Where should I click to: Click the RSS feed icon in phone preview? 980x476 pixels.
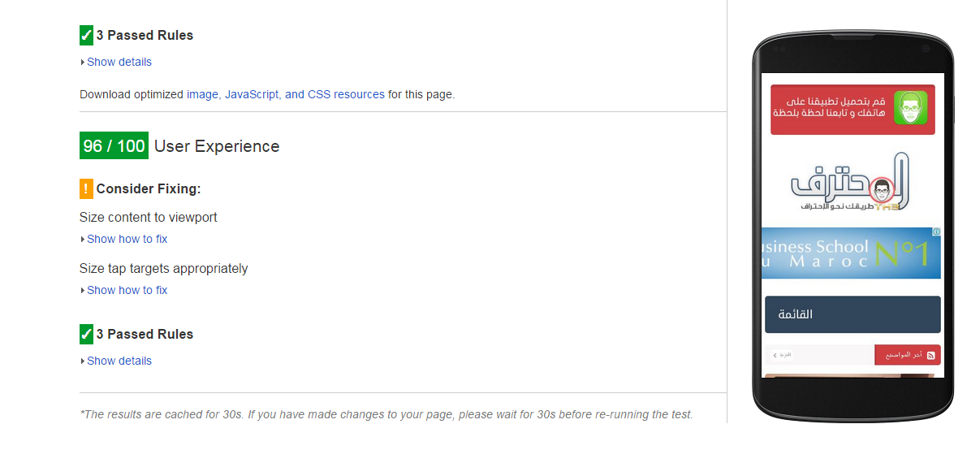click(x=930, y=355)
